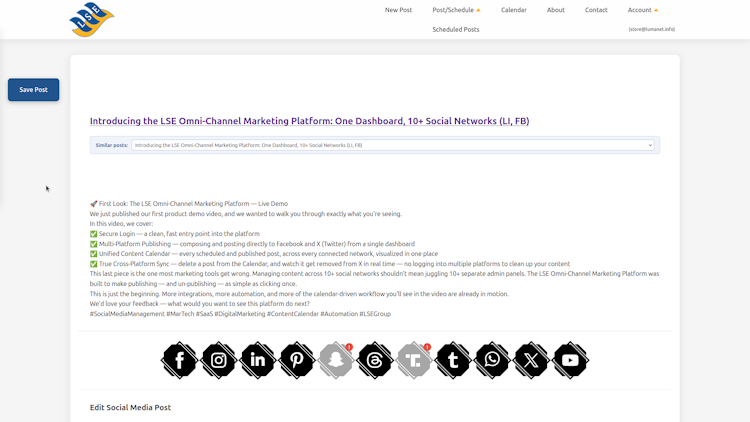The image size is (750, 422).
Task: Open the New Post menu item
Action: pos(398,10)
